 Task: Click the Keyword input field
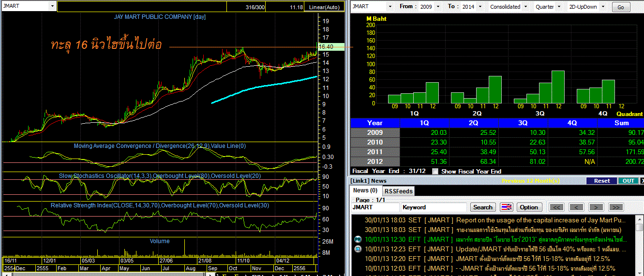click(434, 207)
